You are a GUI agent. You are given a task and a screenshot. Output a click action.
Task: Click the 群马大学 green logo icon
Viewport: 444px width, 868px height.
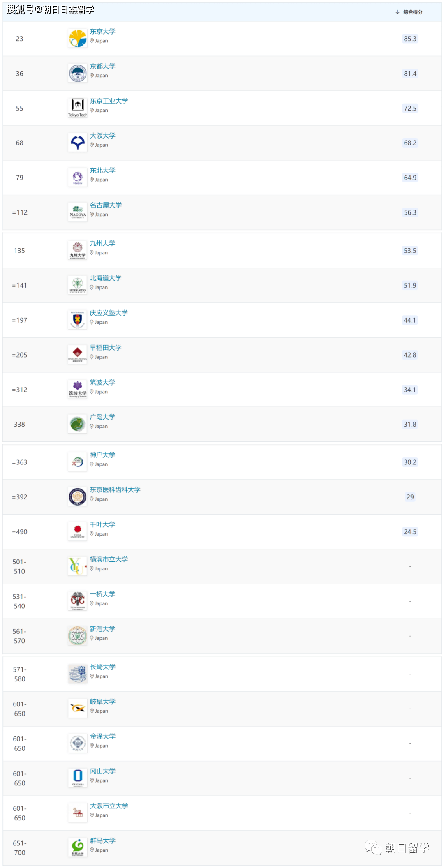[78, 847]
